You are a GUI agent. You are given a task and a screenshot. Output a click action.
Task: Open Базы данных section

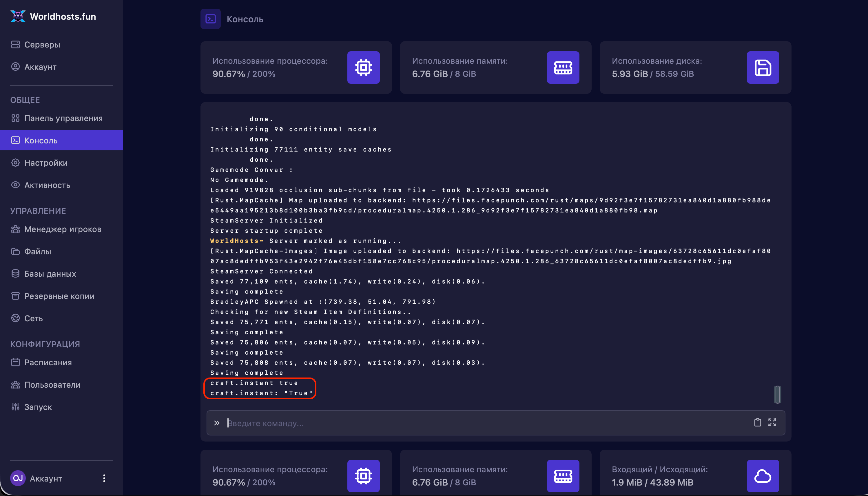(61, 274)
